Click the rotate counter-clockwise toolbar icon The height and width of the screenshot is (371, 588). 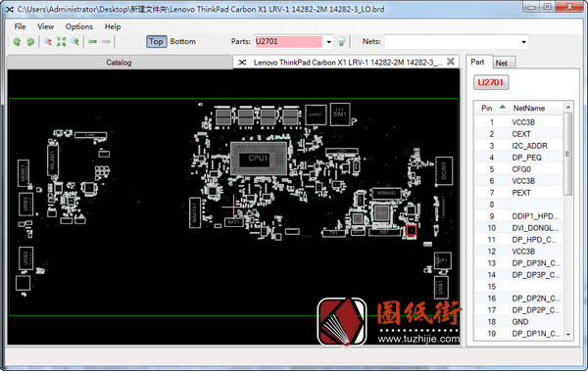coord(17,42)
